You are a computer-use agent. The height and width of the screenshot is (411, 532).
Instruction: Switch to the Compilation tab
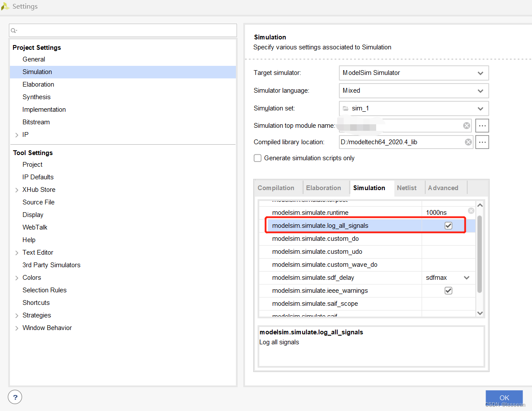276,188
